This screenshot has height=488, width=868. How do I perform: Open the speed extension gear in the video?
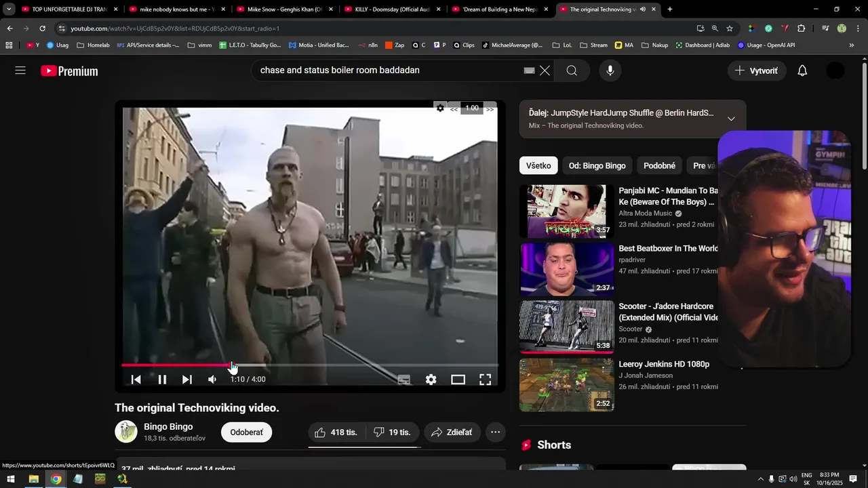tap(440, 108)
